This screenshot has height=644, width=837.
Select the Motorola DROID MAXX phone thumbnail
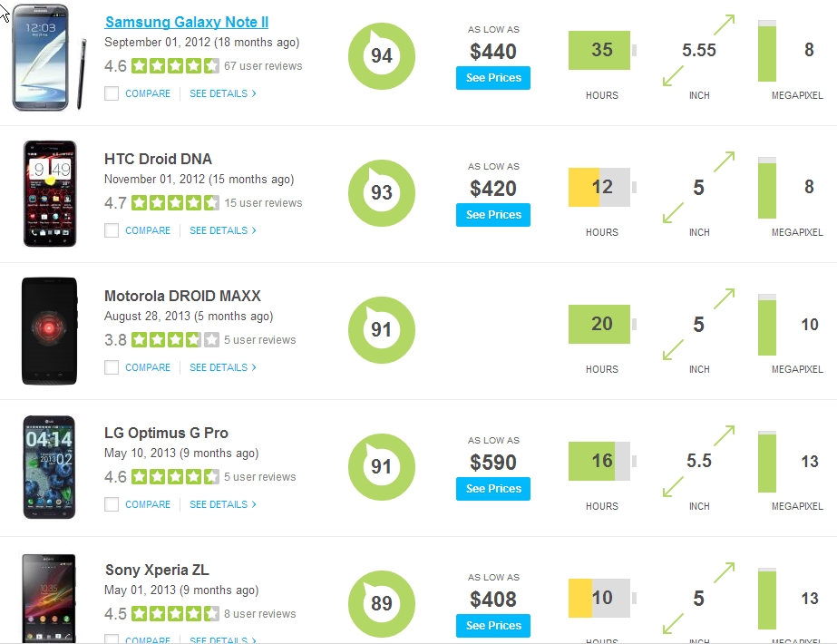[50, 331]
